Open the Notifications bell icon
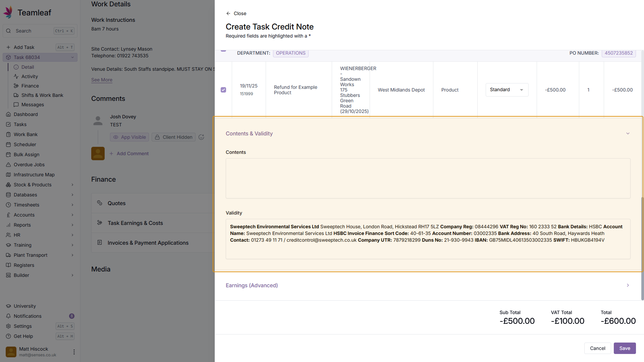This screenshot has height=362, width=644. click(x=8, y=316)
